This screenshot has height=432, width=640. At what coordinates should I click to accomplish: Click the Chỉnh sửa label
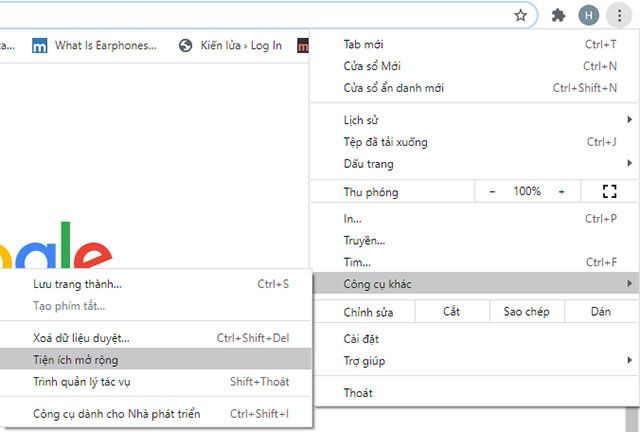(x=368, y=312)
